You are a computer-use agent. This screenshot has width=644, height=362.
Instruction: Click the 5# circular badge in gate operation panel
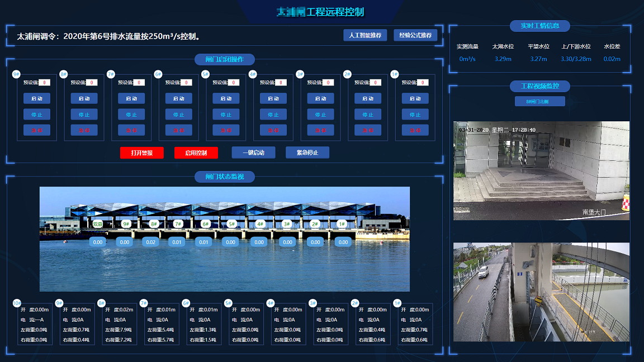pyautogui.click(x=205, y=74)
